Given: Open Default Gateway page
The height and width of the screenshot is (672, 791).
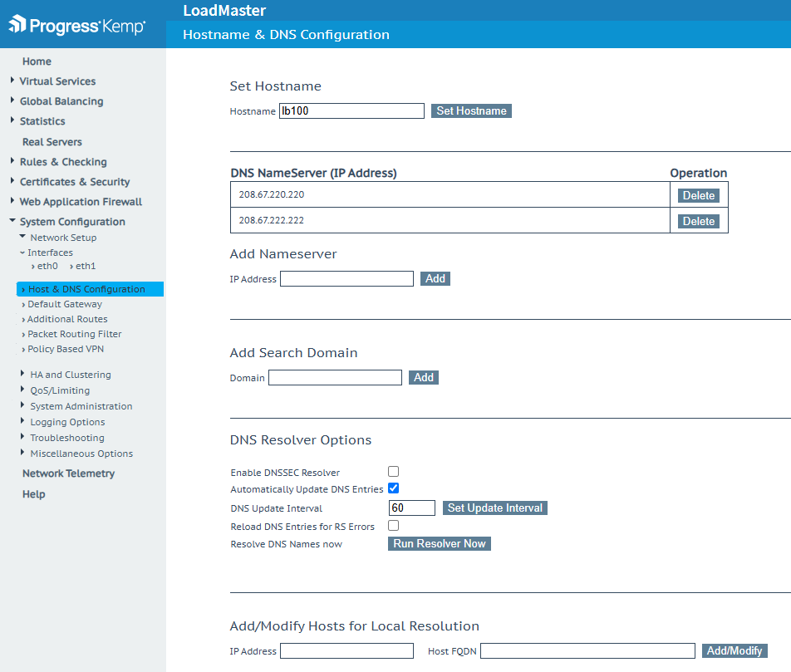Looking at the screenshot, I should 65,304.
